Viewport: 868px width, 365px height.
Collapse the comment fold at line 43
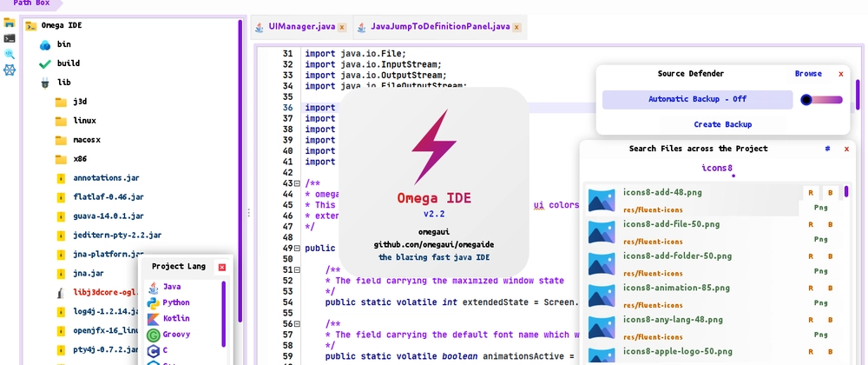[x=298, y=183]
